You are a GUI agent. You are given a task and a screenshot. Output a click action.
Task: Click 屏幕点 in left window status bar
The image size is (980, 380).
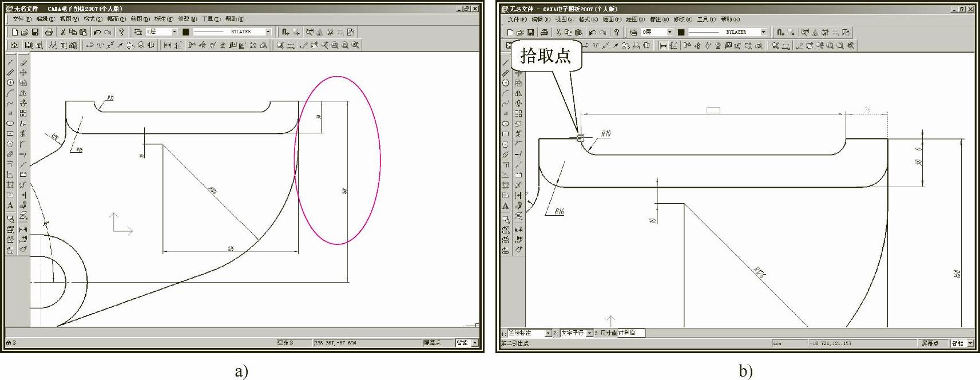pos(432,343)
